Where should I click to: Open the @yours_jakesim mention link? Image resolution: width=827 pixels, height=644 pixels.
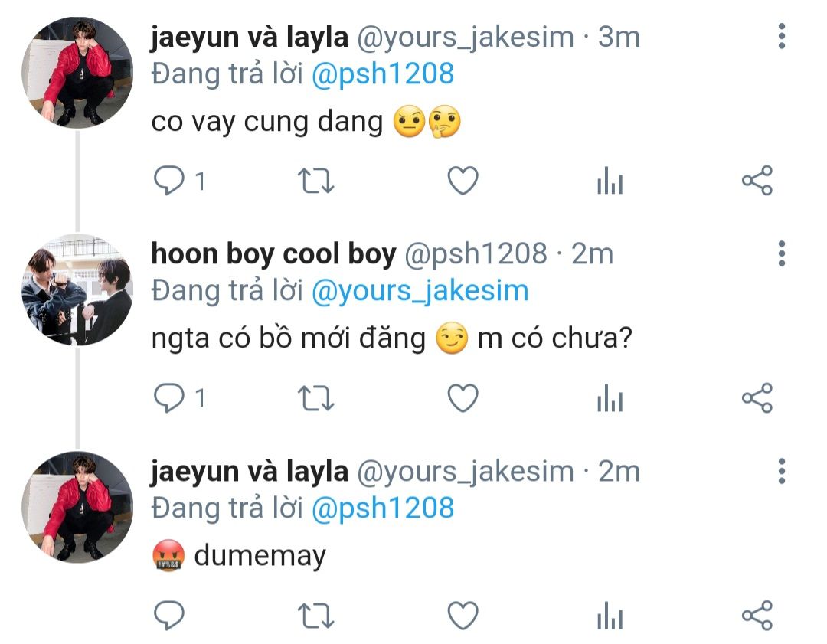pos(420,291)
